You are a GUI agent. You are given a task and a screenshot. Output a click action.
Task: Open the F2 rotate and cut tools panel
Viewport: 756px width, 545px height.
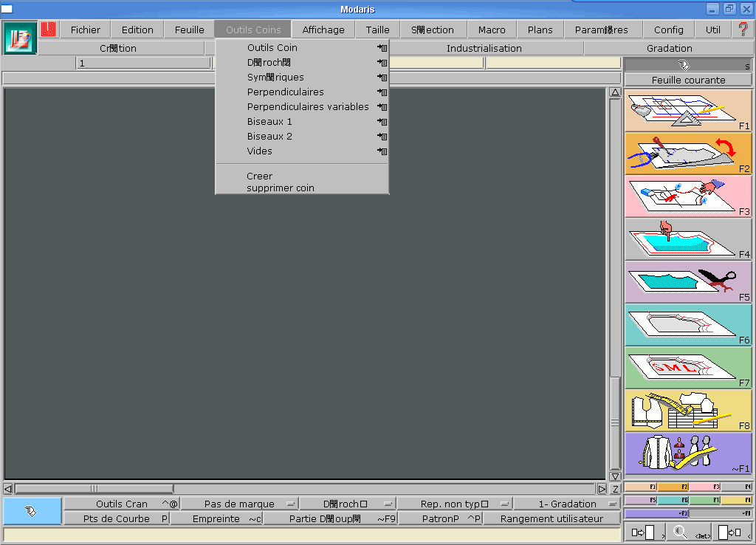click(x=688, y=154)
